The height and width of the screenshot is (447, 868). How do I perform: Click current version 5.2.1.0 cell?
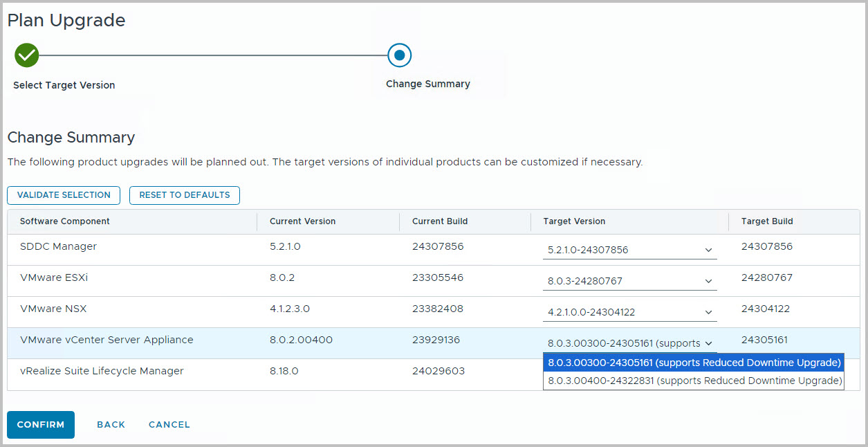(285, 246)
